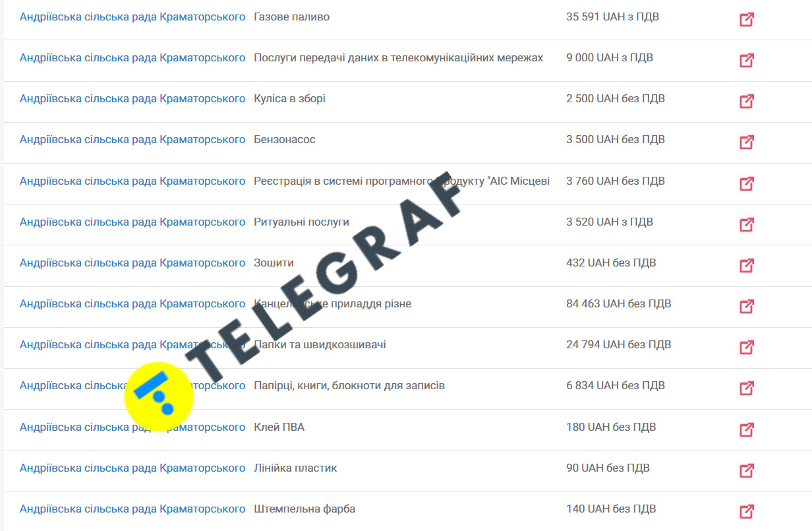The height and width of the screenshot is (531, 812).
Task: Click external link icon for 6 834 UAH row
Action: (x=746, y=389)
